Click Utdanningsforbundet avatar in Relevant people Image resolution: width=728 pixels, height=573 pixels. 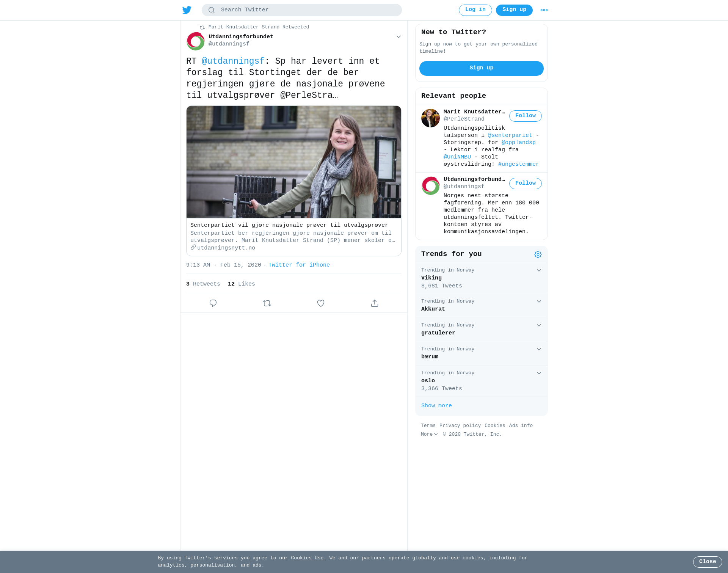click(430, 185)
